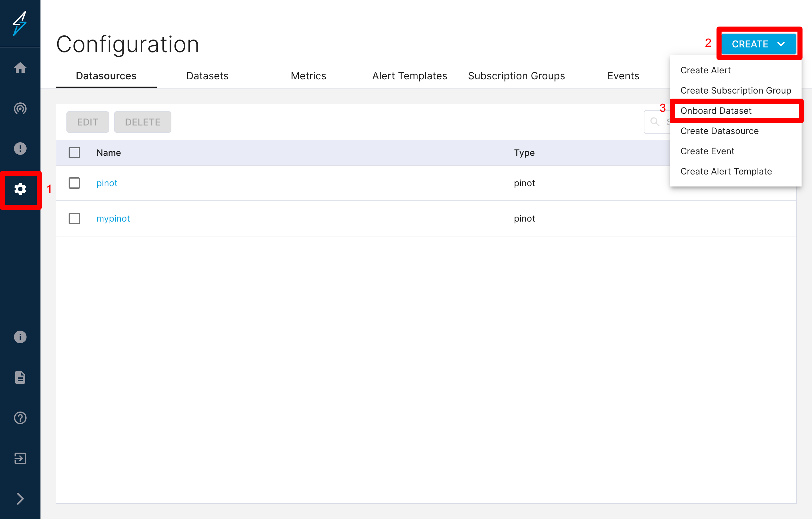Open the documentation page icon
The image size is (812, 519).
click(x=20, y=377)
